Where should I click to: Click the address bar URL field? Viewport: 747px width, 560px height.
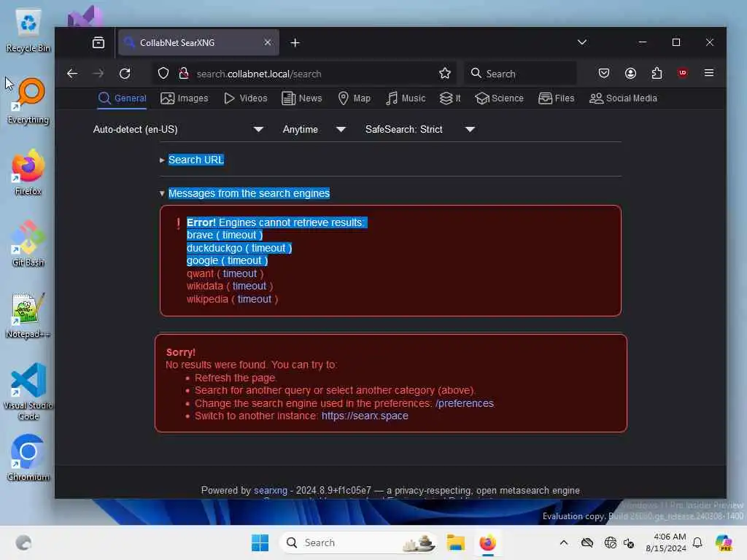pos(305,74)
